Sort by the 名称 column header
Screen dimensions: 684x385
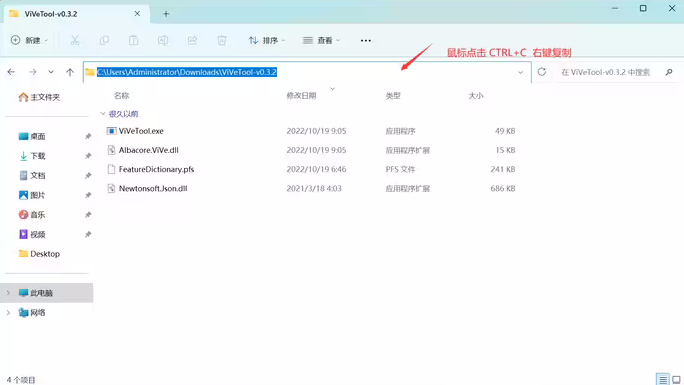[x=122, y=95]
